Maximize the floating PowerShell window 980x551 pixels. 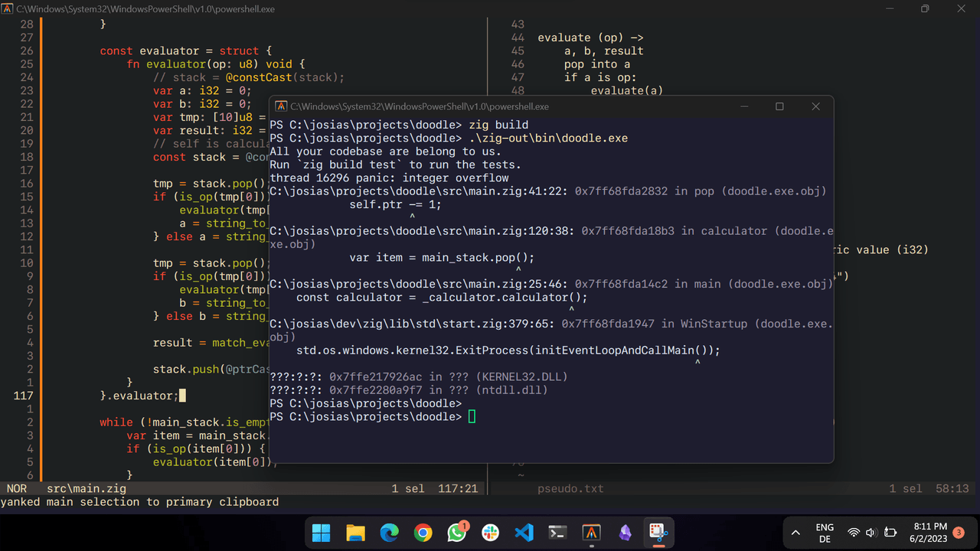pos(779,106)
